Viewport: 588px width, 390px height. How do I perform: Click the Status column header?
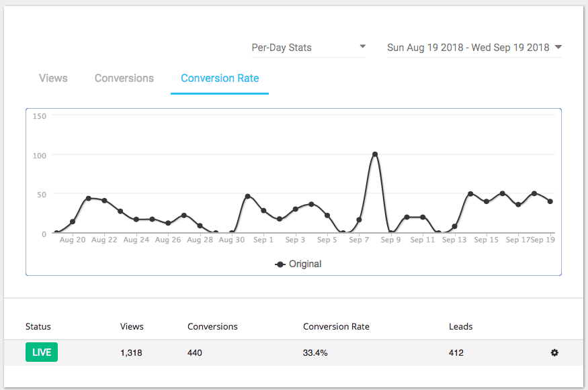coord(38,327)
